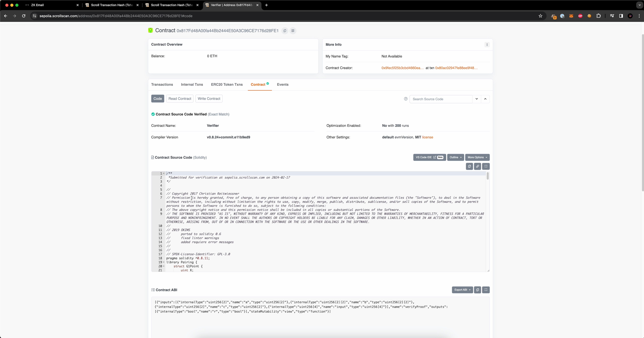
Task: Click the copy icon next to Contract ABI
Action: pyautogui.click(x=477, y=290)
